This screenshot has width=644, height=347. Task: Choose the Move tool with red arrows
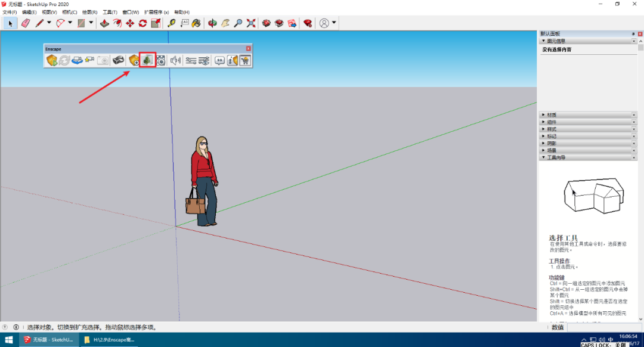coord(130,23)
